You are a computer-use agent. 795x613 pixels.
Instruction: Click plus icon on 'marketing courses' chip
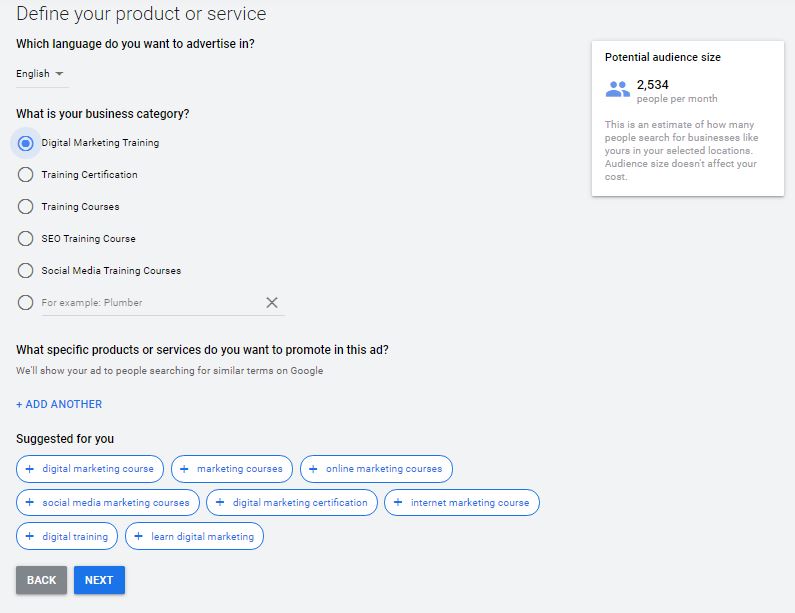click(x=184, y=469)
